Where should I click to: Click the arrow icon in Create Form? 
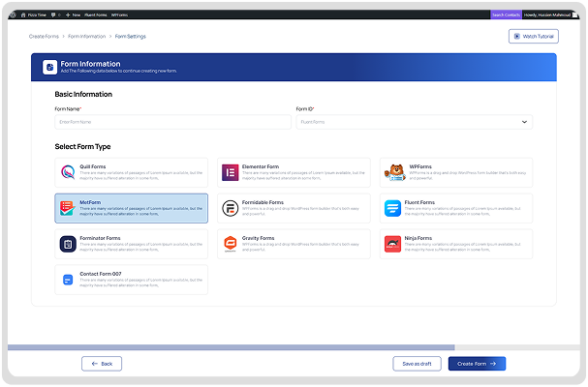(x=493, y=364)
